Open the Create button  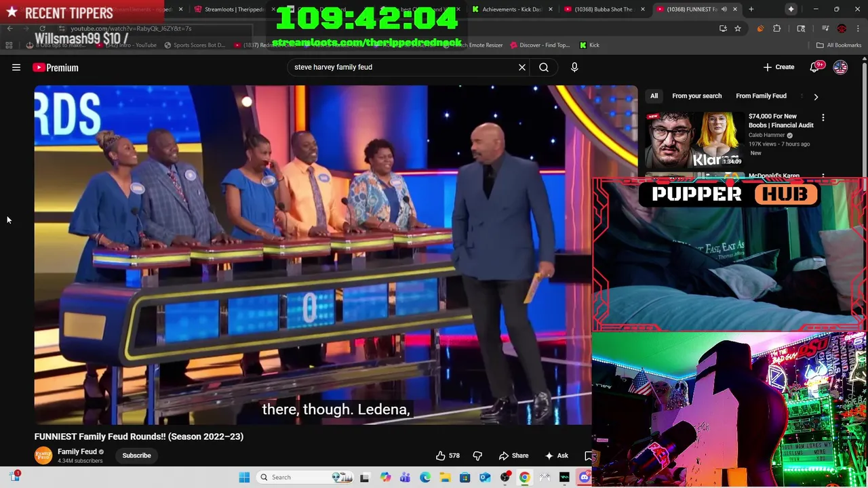coord(778,67)
